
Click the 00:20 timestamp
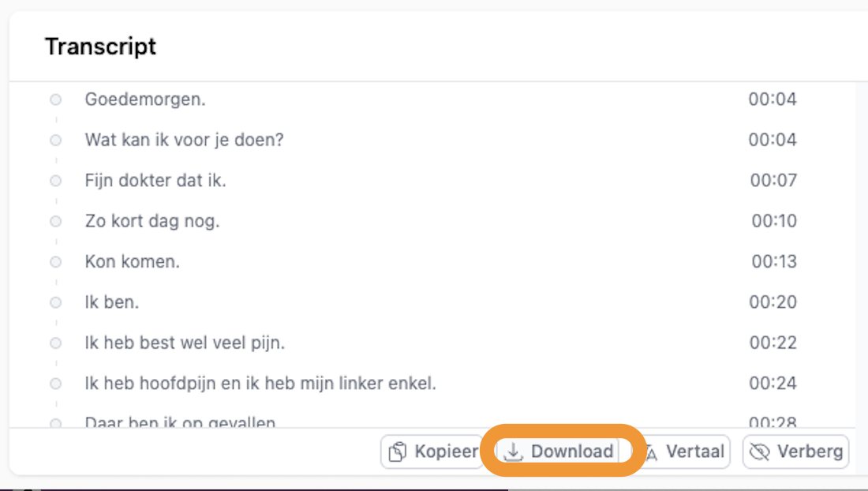point(773,302)
